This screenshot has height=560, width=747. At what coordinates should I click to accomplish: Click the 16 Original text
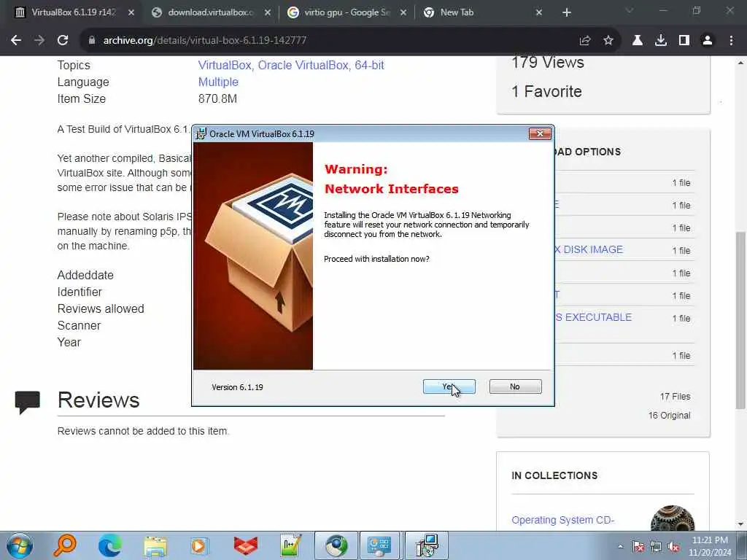point(669,415)
